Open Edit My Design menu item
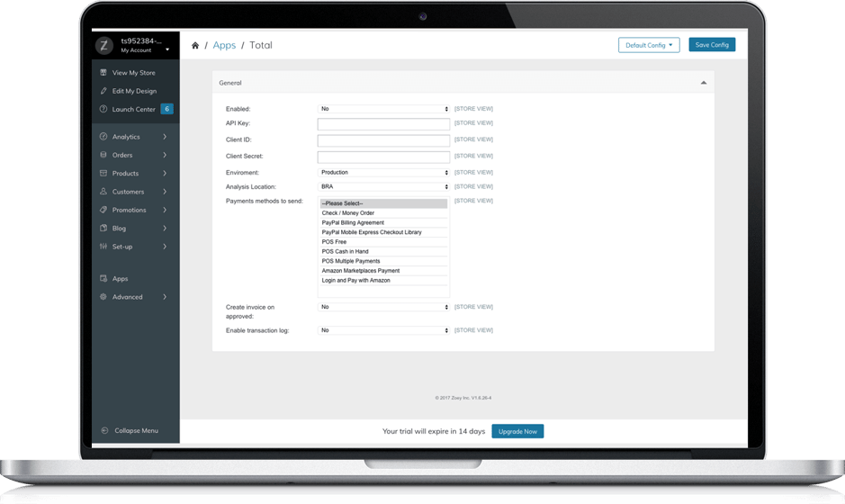The height and width of the screenshot is (504, 845). click(x=135, y=91)
